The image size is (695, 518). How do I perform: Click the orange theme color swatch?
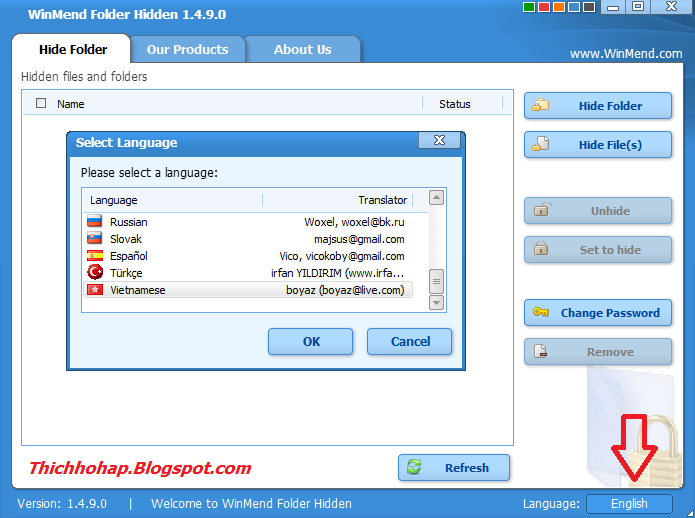coord(558,7)
